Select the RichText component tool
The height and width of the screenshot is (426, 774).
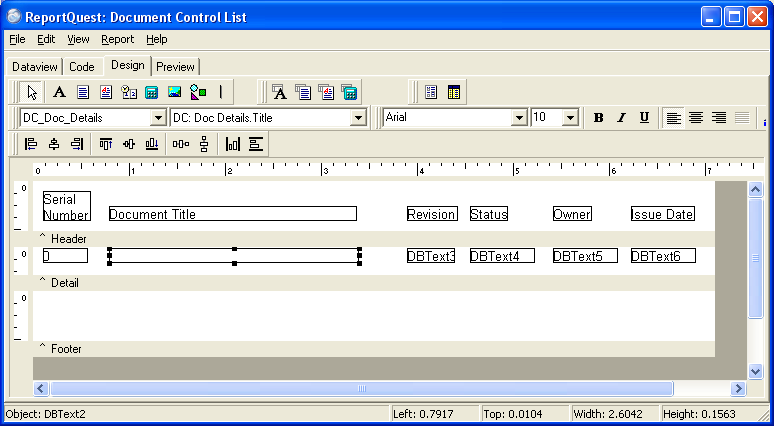[106, 92]
